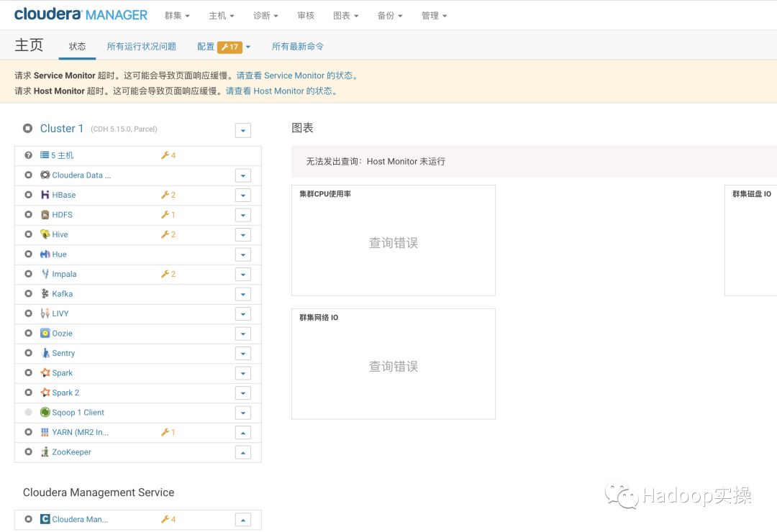
Task: Open the 图表 top menu
Action: pyautogui.click(x=346, y=15)
